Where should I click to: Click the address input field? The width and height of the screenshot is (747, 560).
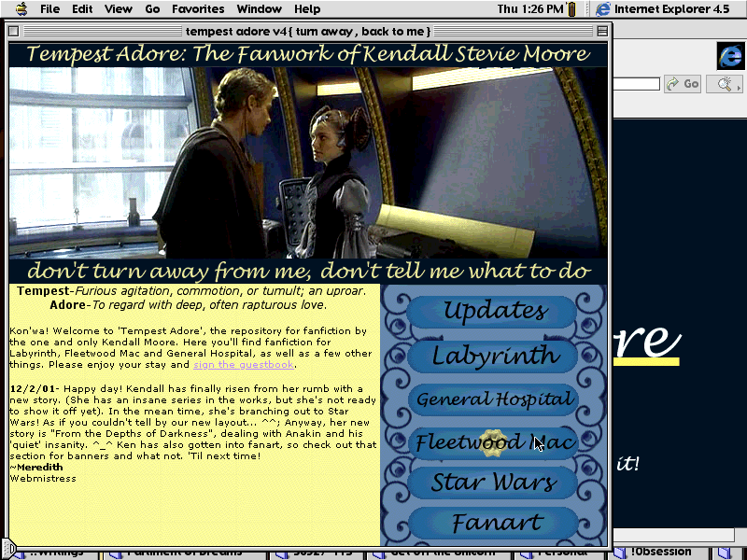(x=638, y=84)
